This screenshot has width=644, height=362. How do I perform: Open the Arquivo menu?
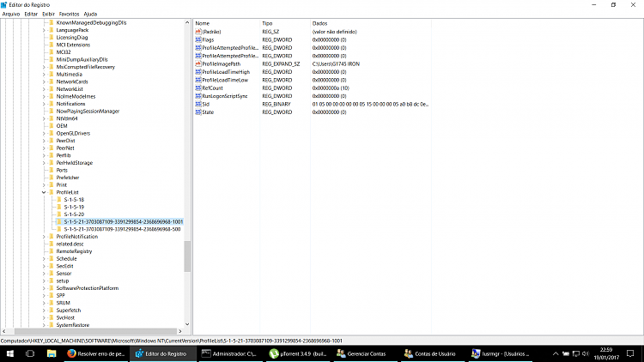point(11,14)
